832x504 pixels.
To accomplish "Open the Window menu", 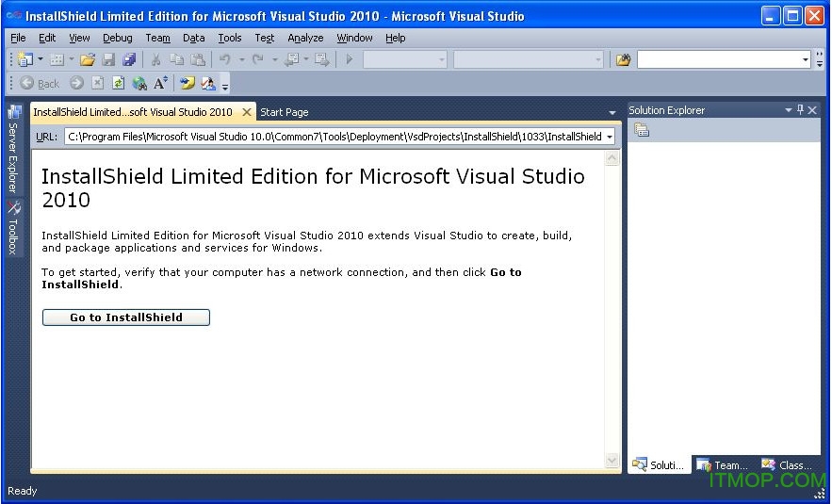I will coord(354,38).
